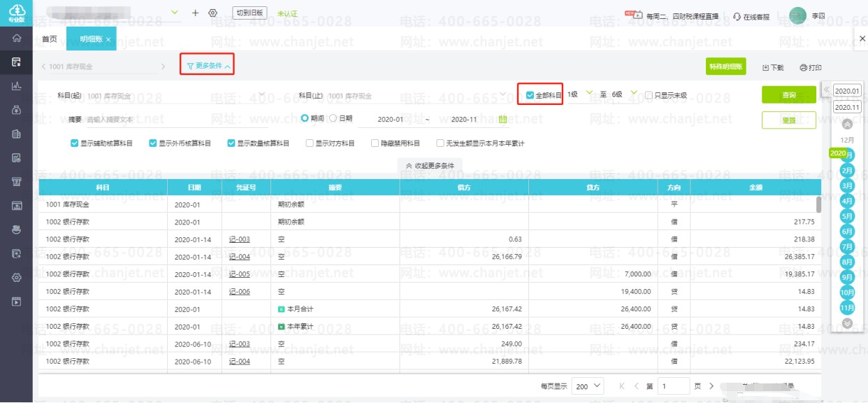Click the user avatar next to 李四

point(797,15)
